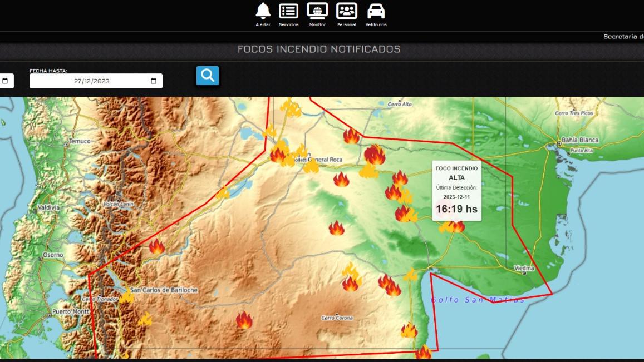Viewport: 644px width, 362px height.
Task: Click the Bahía Blanca city label
Action: tap(580, 140)
